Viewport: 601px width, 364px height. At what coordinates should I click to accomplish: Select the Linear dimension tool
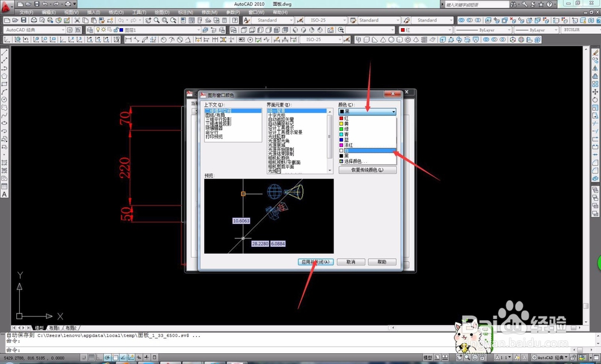click(128, 40)
